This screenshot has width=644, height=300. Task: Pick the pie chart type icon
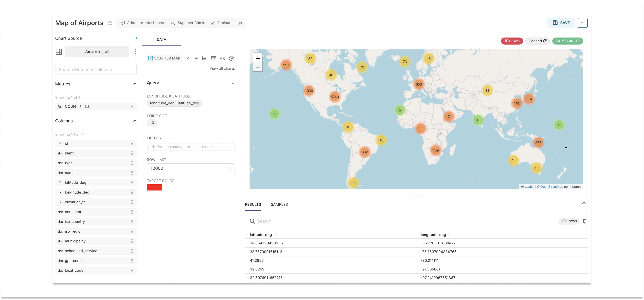231,58
